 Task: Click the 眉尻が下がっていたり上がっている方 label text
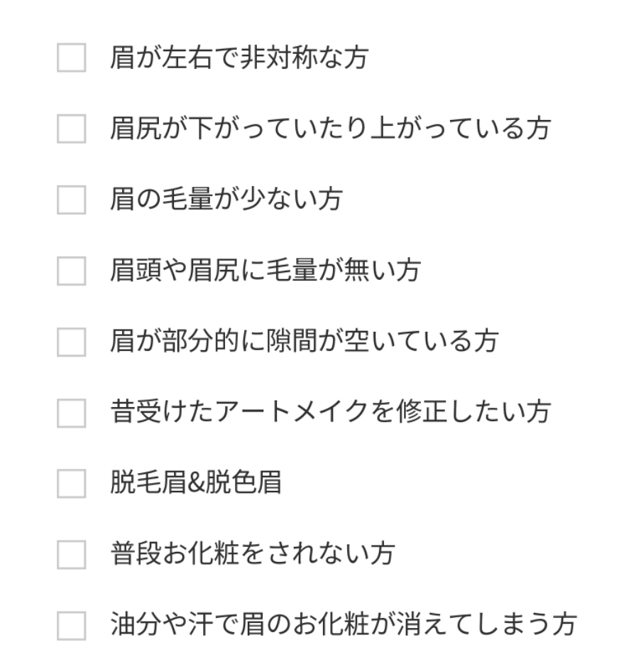click(330, 129)
